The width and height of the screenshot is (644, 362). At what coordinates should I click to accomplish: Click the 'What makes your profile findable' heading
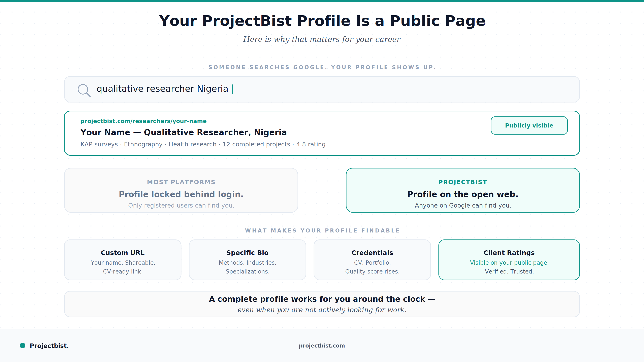click(x=322, y=231)
